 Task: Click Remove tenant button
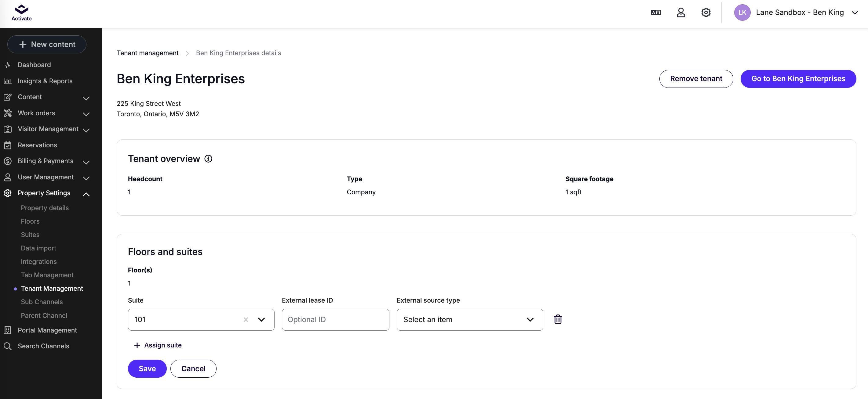click(696, 79)
